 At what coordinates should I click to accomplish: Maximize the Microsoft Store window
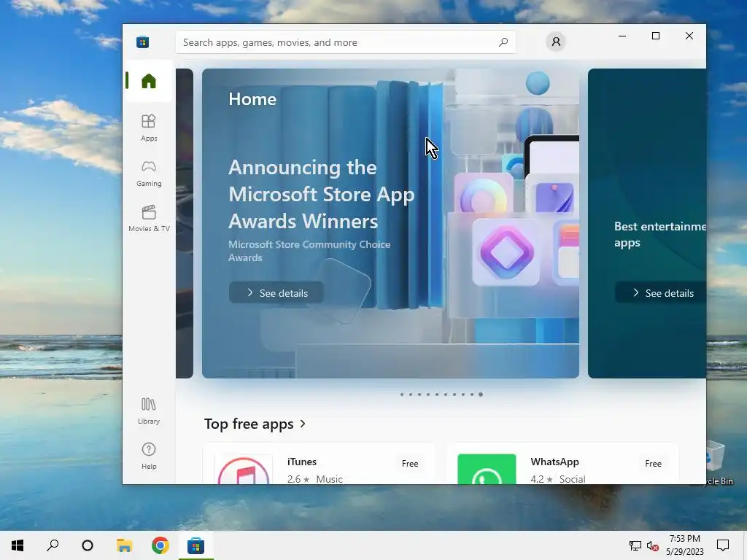coord(656,36)
